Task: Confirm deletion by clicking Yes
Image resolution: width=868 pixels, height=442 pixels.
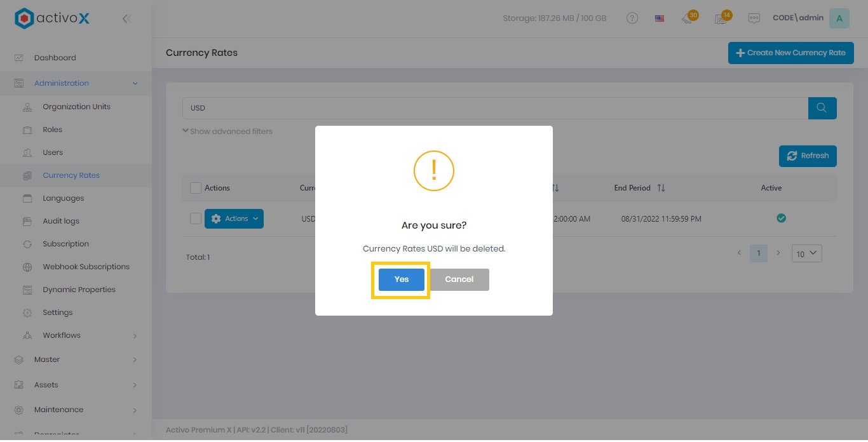Action: pos(401,279)
